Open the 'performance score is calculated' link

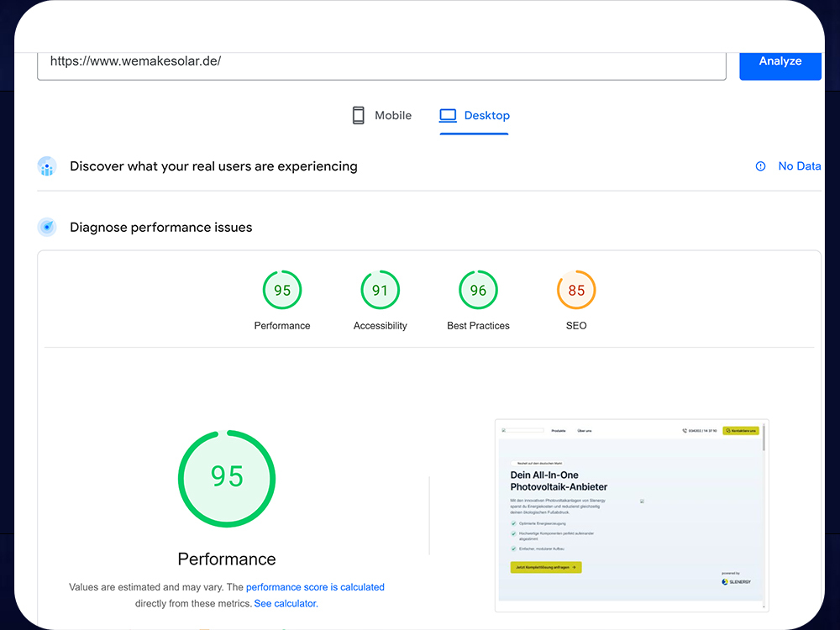315,587
